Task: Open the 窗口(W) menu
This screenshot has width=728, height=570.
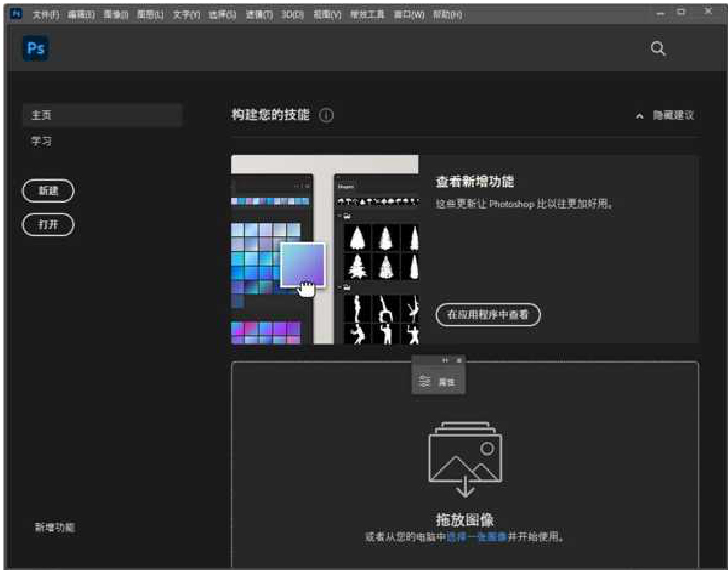Action: [x=409, y=15]
